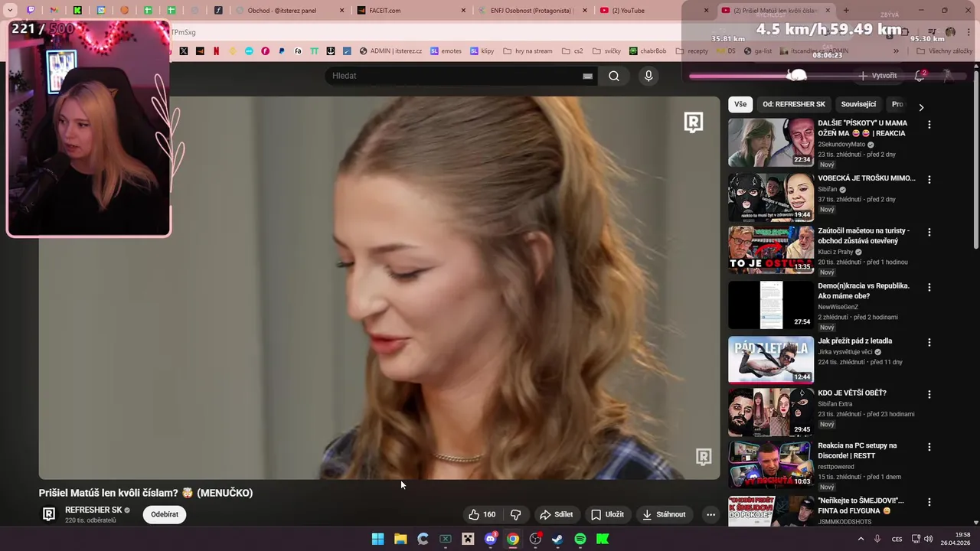Open the Kick pinned tab
Viewport: 980px width, 551px height.
click(77, 11)
